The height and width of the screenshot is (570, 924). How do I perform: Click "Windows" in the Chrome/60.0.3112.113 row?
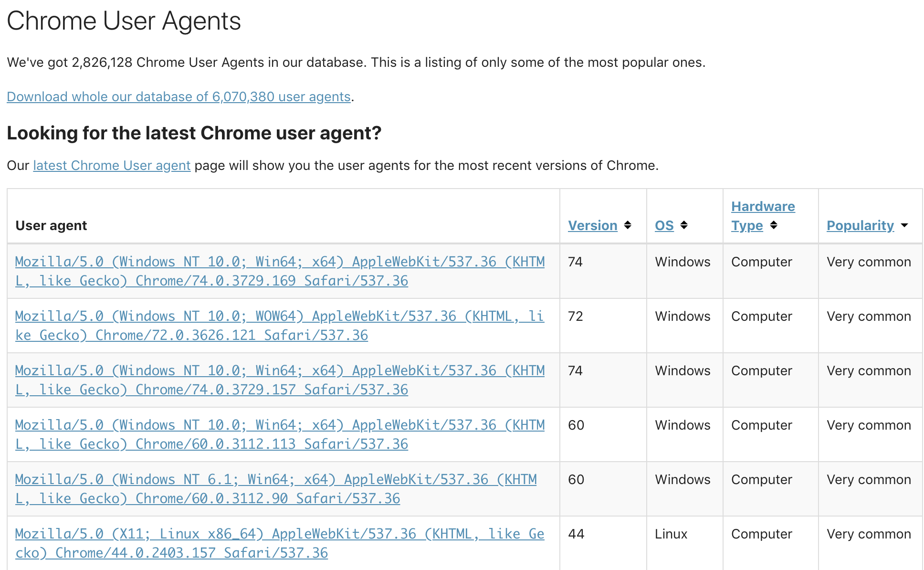pos(682,425)
